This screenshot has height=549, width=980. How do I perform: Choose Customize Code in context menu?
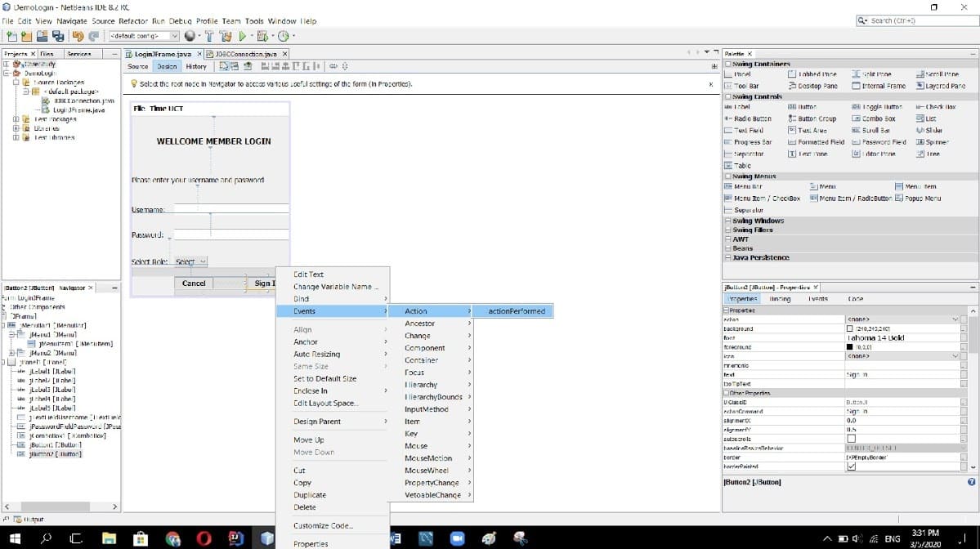pos(323,525)
